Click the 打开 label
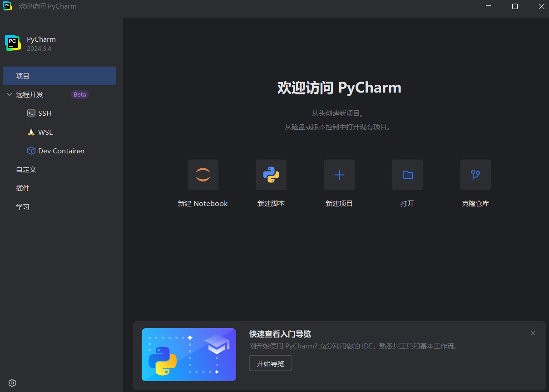 407,204
